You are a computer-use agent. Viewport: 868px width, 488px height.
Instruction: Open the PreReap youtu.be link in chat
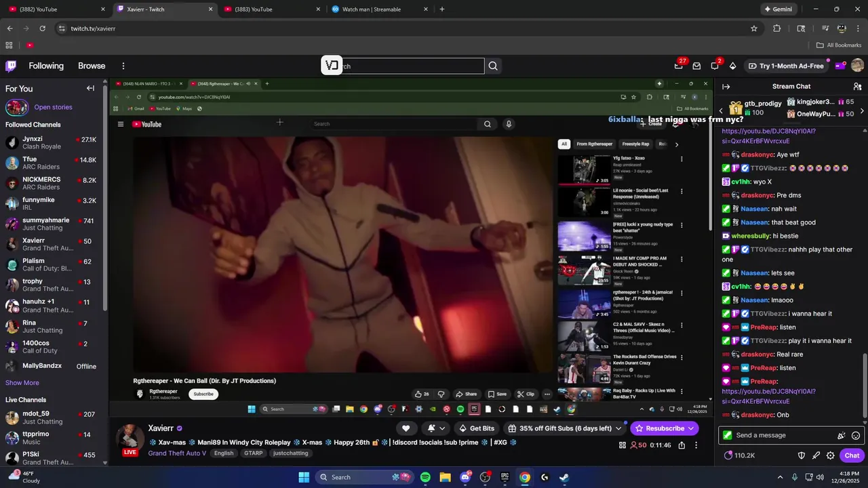pos(768,396)
